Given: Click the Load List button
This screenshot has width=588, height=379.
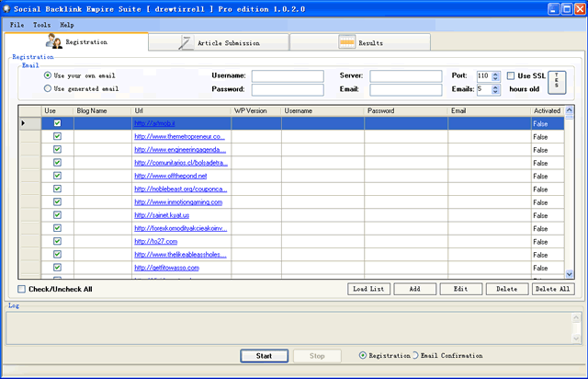Looking at the screenshot, I should click(x=368, y=289).
